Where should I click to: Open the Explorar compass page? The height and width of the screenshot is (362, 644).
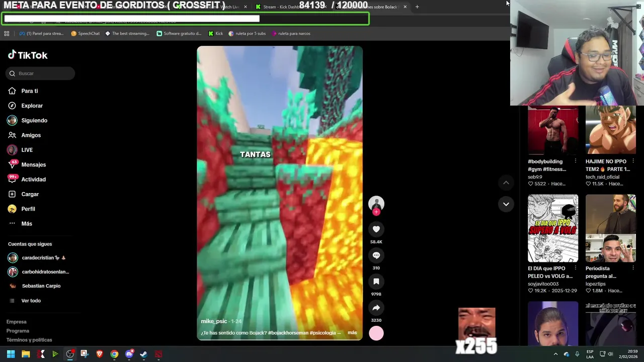click(x=32, y=106)
